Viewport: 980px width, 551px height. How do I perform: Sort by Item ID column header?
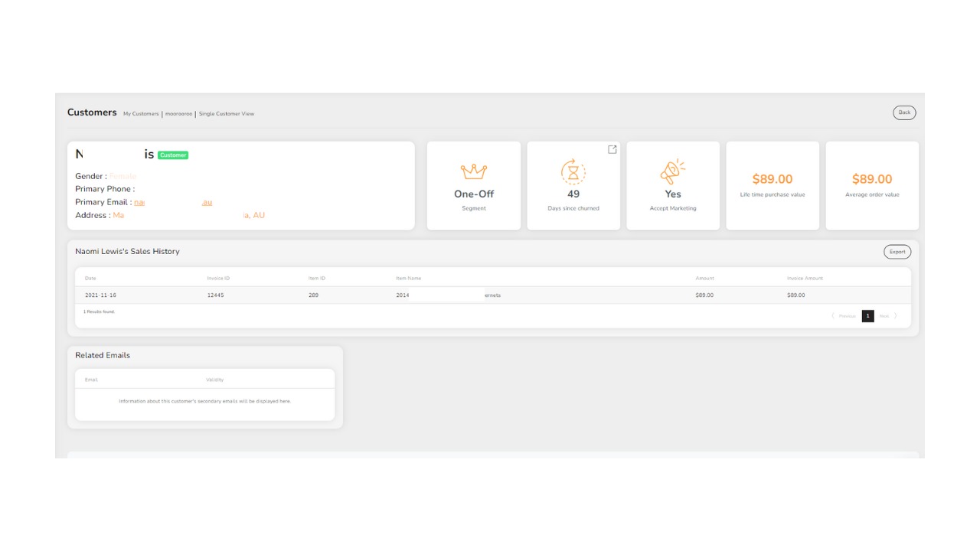point(317,278)
